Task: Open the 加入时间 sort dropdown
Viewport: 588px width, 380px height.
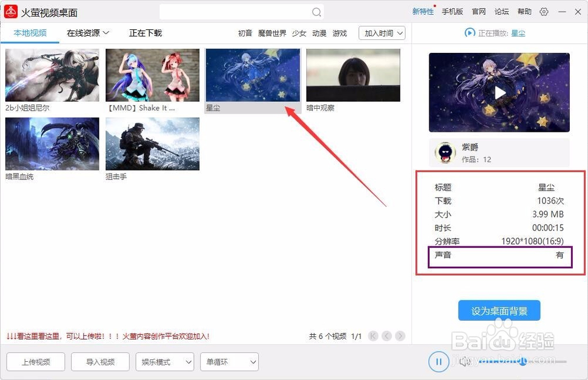Action: (x=382, y=34)
